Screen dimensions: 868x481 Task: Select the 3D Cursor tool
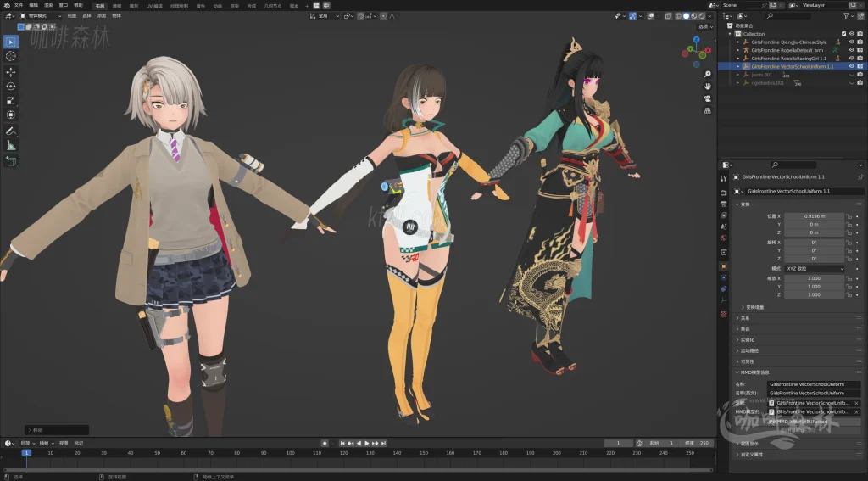point(11,56)
